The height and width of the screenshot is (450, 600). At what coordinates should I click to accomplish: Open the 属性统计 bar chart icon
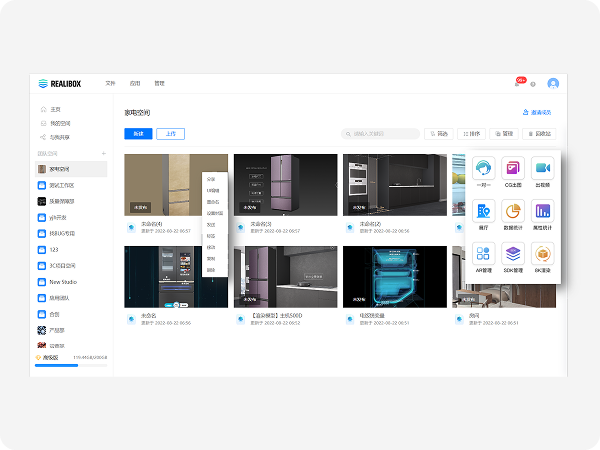pos(543,211)
